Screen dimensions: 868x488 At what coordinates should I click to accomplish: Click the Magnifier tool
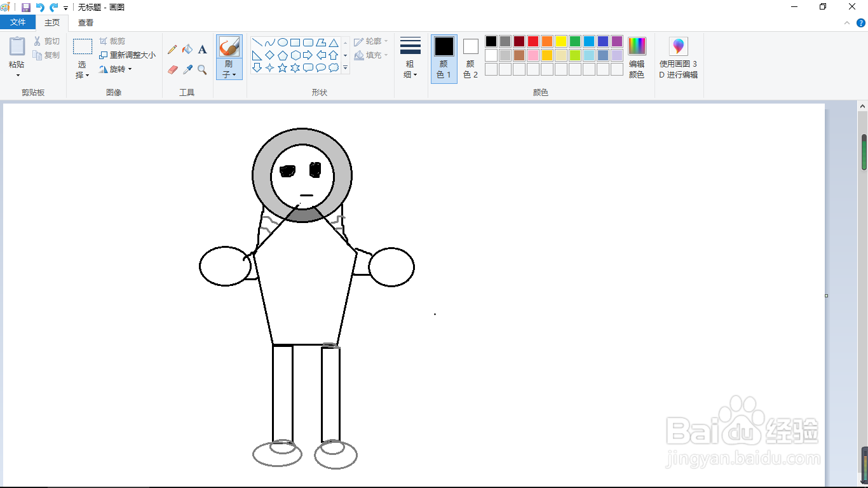(x=203, y=70)
